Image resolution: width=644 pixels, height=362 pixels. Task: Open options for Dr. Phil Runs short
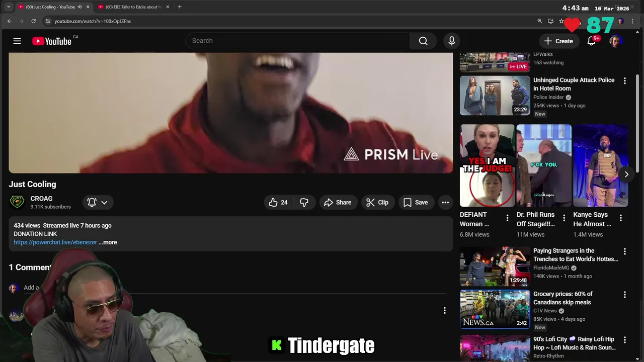click(x=564, y=218)
